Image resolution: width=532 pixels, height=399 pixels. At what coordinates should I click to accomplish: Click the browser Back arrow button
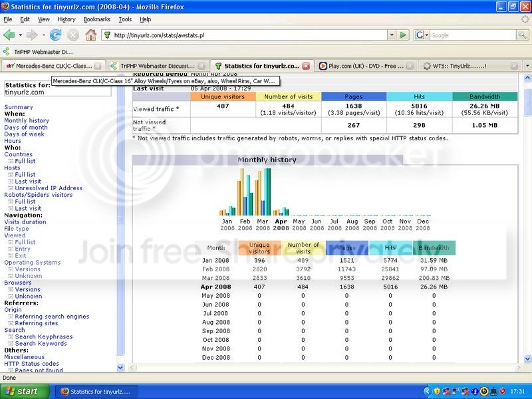(x=9, y=35)
